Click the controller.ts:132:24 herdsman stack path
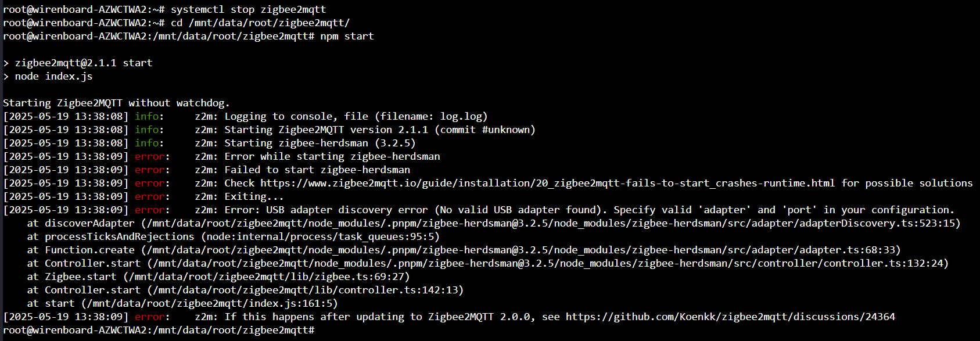The height and width of the screenshot is (341, 980). click(548, 263)
